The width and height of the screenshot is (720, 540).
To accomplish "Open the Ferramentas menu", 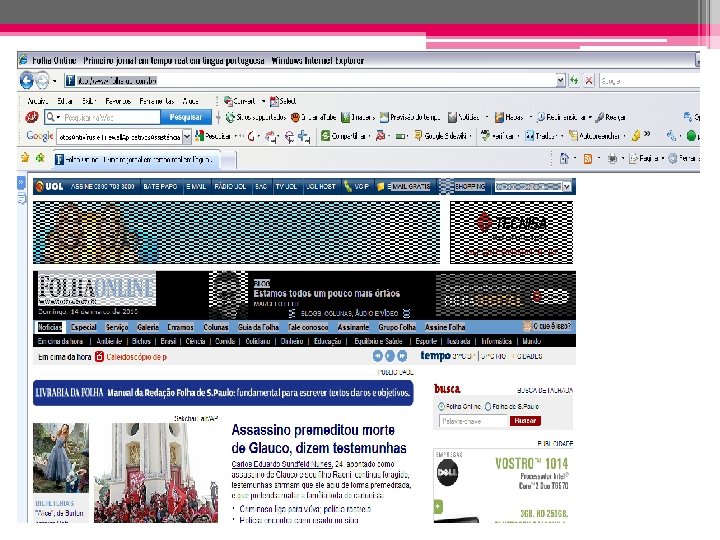I will (x=157, y=101).
